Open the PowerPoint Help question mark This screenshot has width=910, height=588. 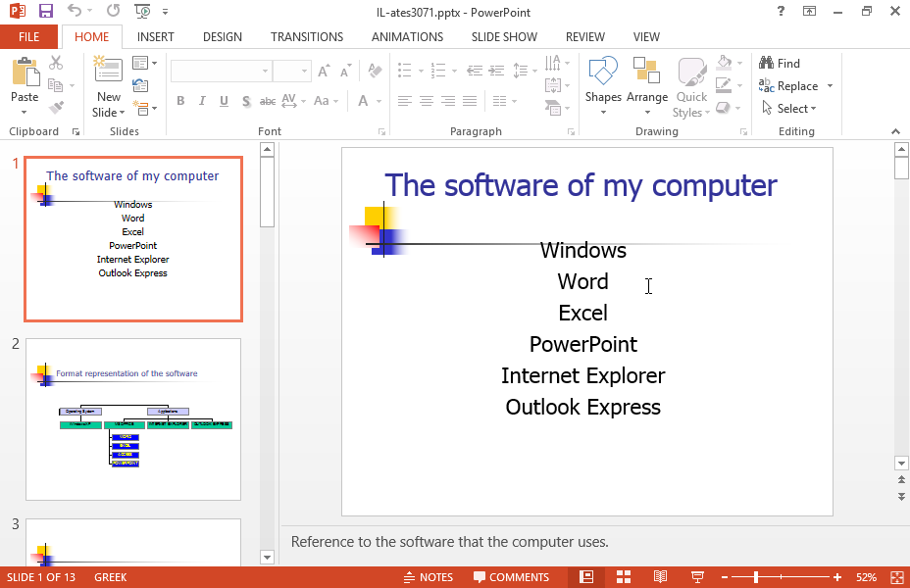(781, 11)
